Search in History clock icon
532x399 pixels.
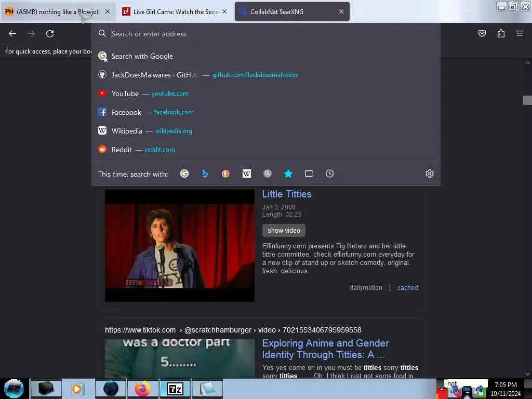[x=329, y=174]
